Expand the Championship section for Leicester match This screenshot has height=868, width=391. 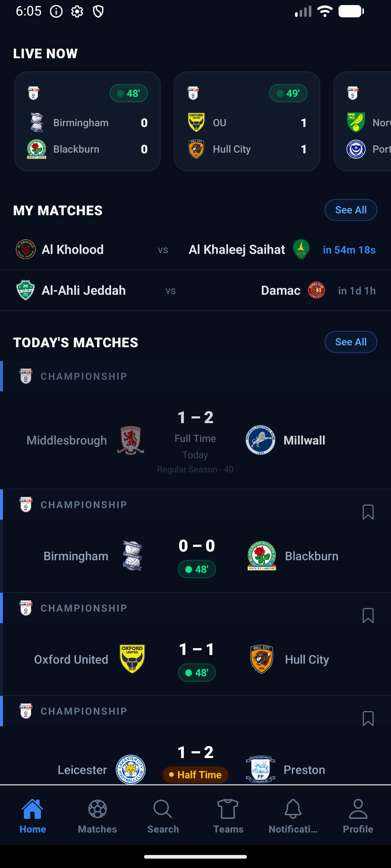pyautogui.click(x=83, y=711)
